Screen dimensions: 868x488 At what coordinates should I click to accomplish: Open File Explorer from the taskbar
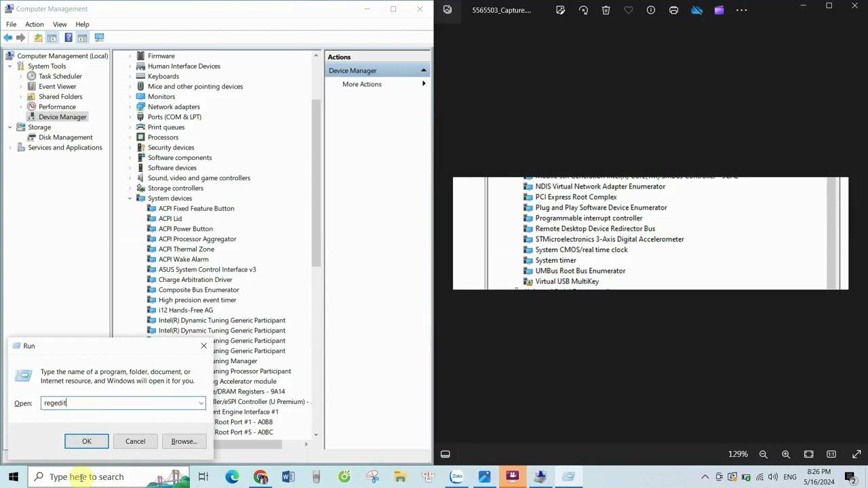pyautogui.click(x=400, y=476)
